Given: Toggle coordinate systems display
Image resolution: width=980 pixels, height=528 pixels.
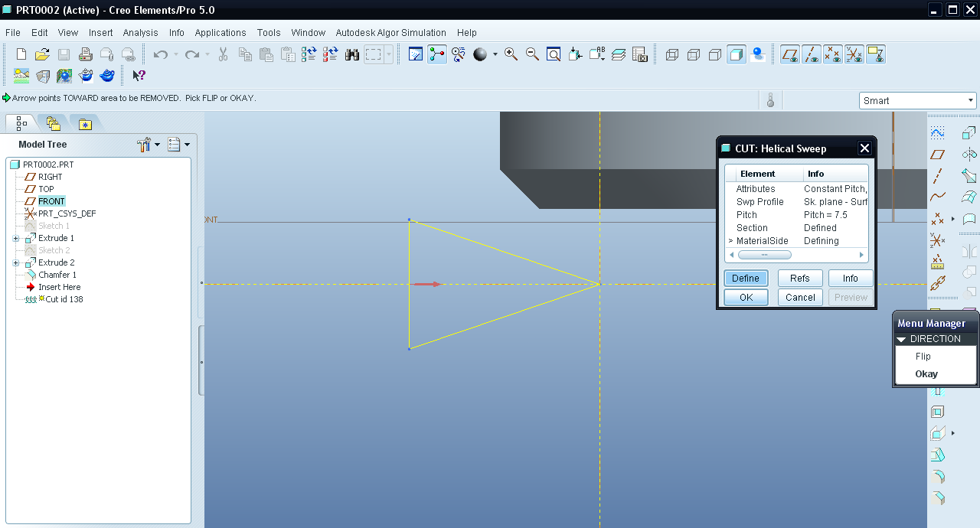Looking at the screenshot, I should pyautogui.click(x=854, y=54).
